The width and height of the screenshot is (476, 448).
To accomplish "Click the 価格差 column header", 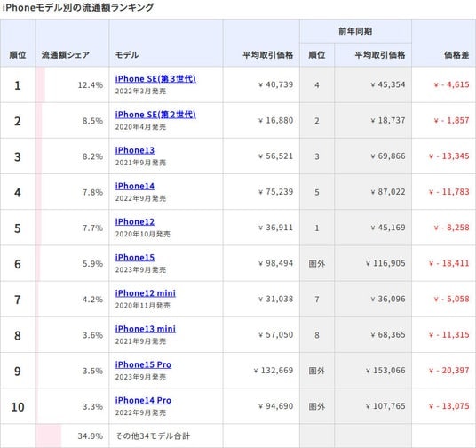I will pyautogui.click(x=456, y=55).
